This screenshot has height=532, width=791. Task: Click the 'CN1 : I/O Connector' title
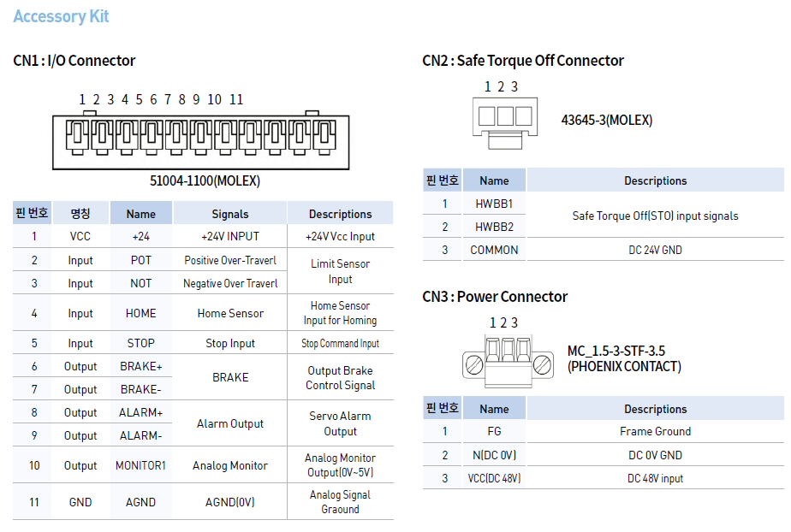tap(74, 61)
